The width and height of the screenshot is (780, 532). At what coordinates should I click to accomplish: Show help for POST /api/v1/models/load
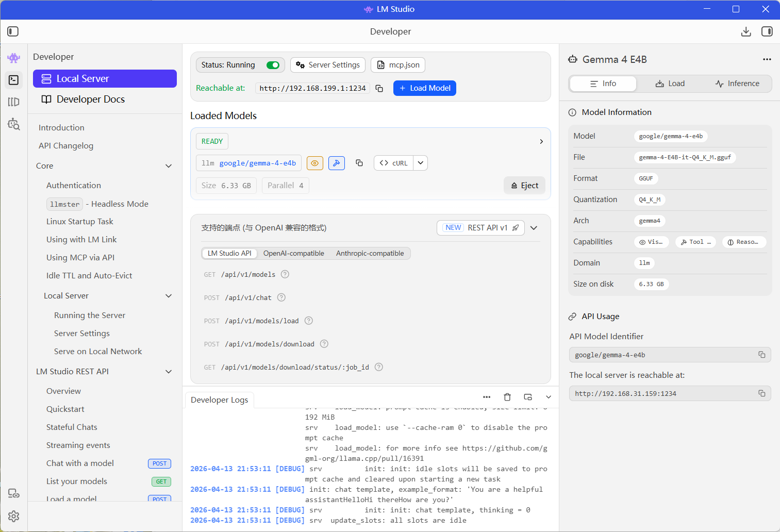309,321
